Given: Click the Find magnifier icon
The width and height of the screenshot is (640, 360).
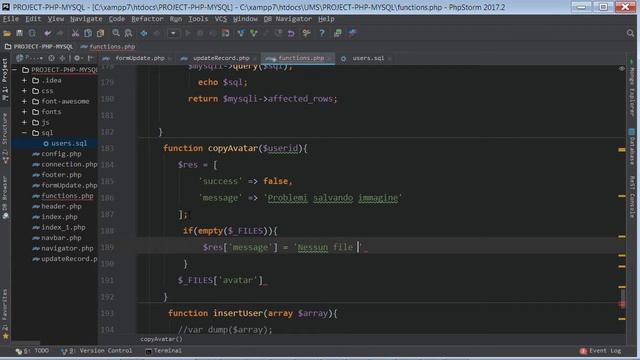Looking at the screenshot, I should pos(116,33).
